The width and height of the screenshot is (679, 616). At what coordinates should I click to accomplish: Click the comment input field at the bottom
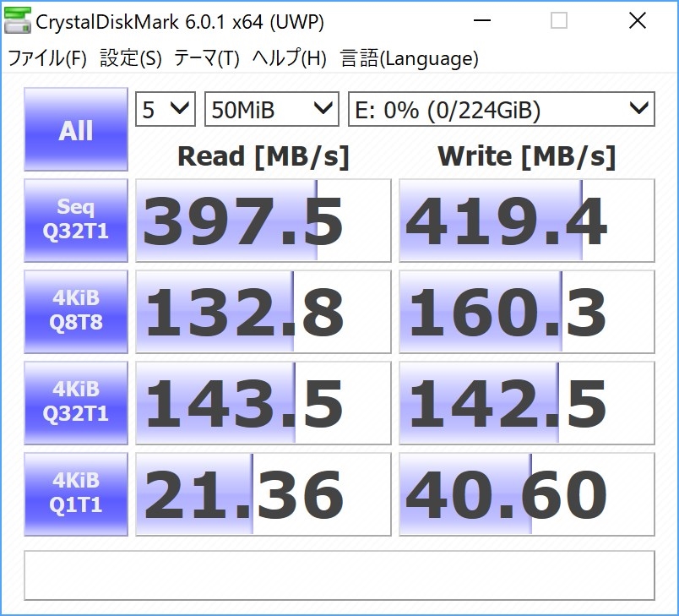click(339, 575)
